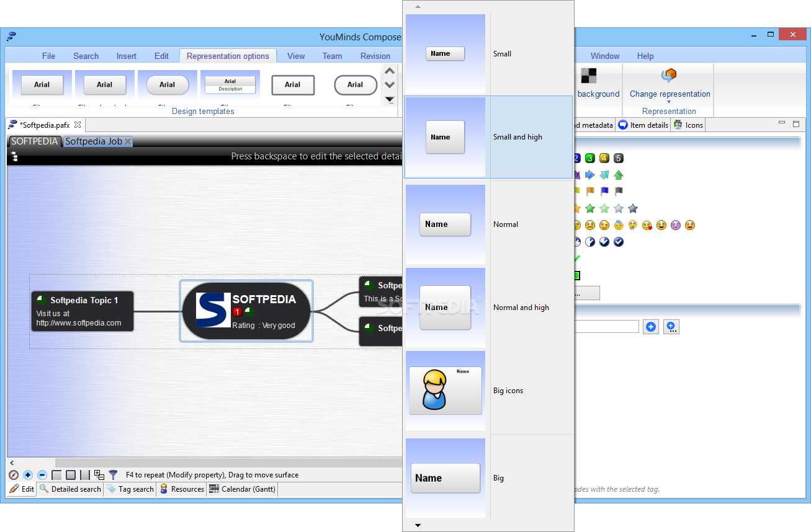Close the Softpedia Job tab
This screenshot has width=811, height=532.
coord(128,141)
